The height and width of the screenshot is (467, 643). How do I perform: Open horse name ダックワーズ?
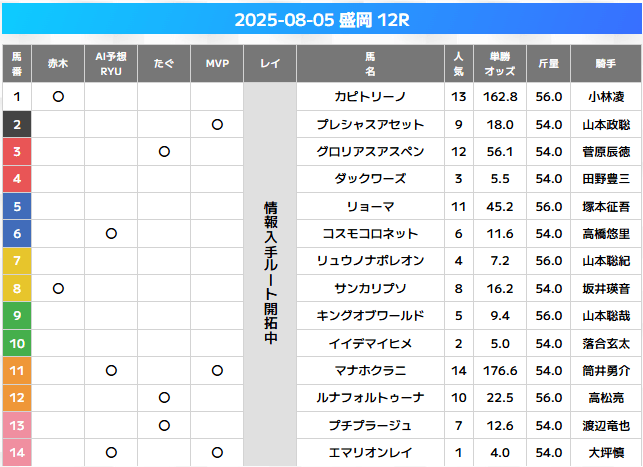coord(370,179)
